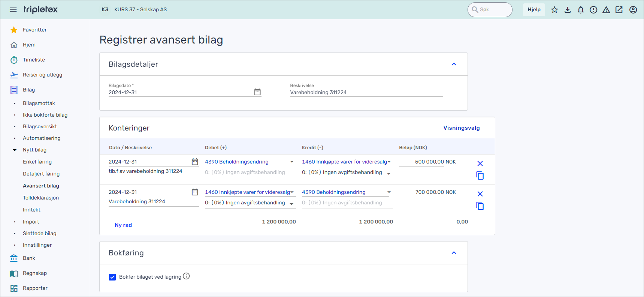
Task: Open Import
Action: point(31,222)
